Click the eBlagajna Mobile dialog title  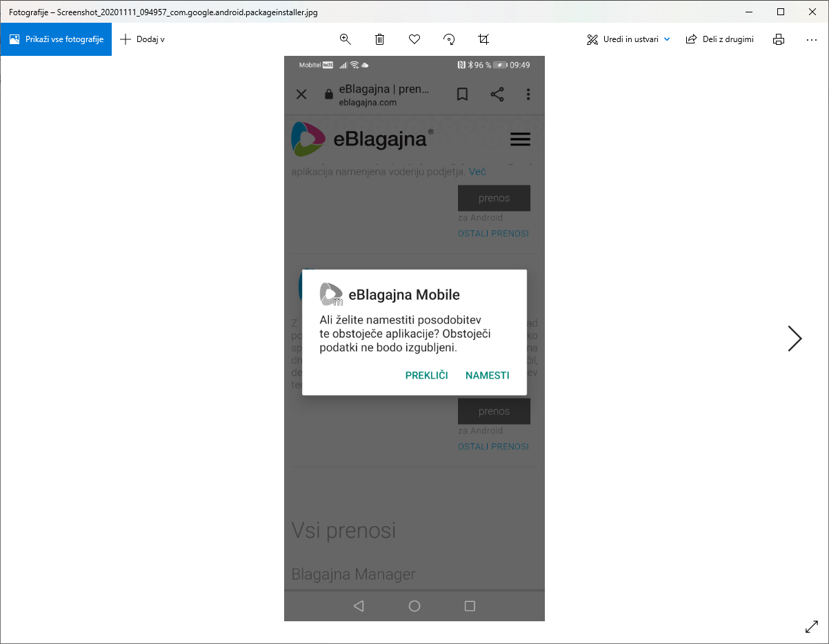pyautogui.click(x=404, y=295)
